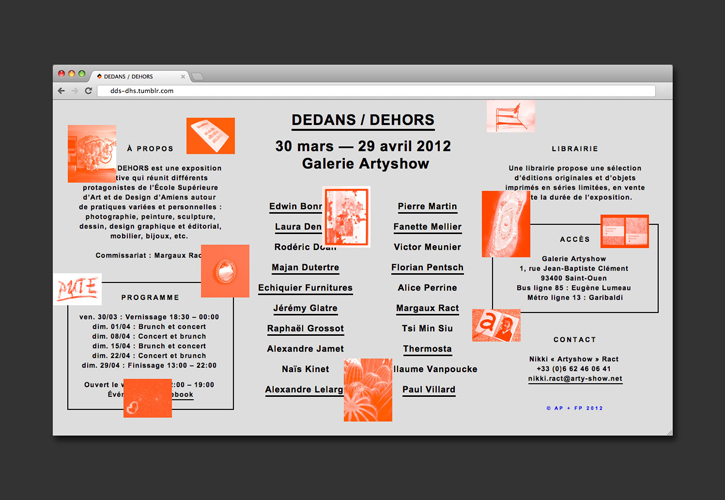Click orange booklet image near À PROPOS
The image size is (725, 500).
210,136
